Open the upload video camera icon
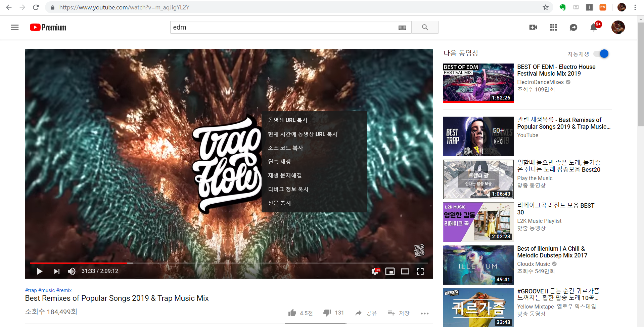 (533, 27)
